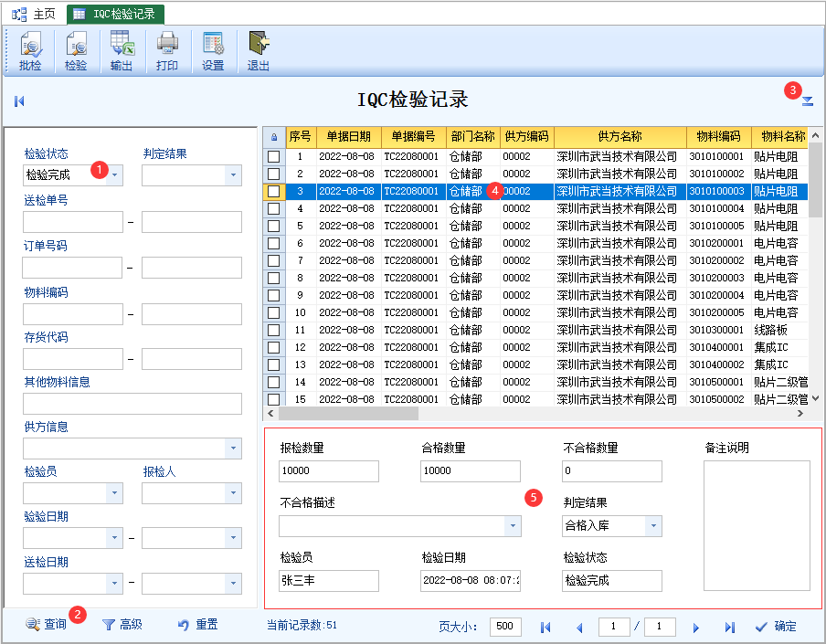Click the 查询 query button
Screen dimensions: 826x644
47,625
